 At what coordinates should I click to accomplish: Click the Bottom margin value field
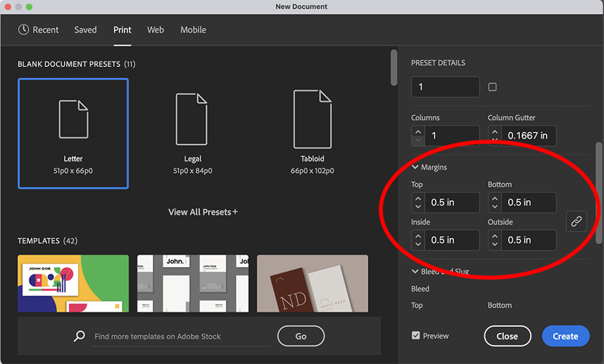[x=529, y=203]
